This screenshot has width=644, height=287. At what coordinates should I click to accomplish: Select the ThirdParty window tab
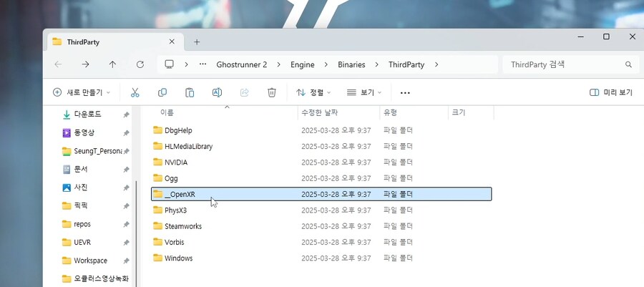pyautogui.click(x=107, y=42)
